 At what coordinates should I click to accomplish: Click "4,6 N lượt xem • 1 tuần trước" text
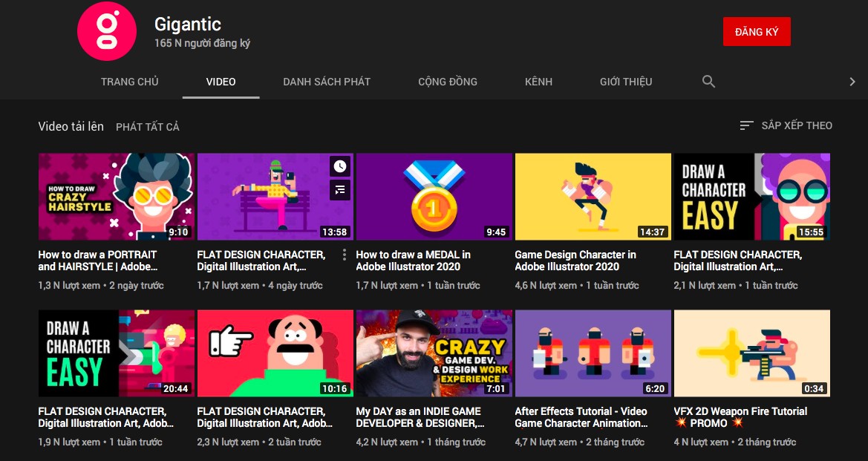click(x=577, y=286)
